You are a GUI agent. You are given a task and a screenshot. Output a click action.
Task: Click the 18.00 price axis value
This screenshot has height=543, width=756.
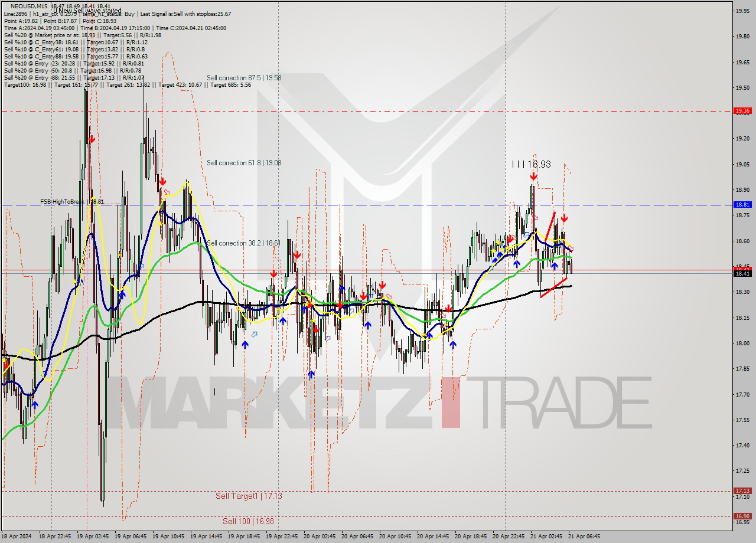[x=742, y=343]
